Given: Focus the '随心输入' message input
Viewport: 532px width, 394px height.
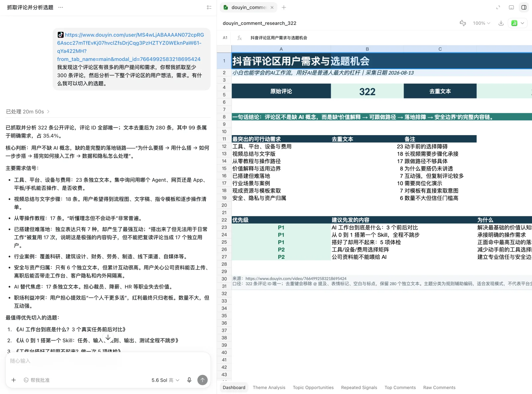Looking at the screenshot, I should coord(108,361).
